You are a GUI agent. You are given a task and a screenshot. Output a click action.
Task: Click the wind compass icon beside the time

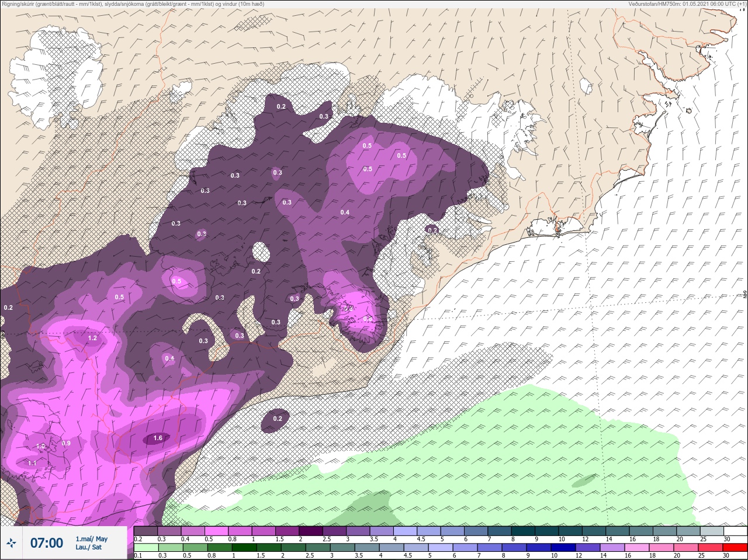pyautogui.click(x=12, y=543)
